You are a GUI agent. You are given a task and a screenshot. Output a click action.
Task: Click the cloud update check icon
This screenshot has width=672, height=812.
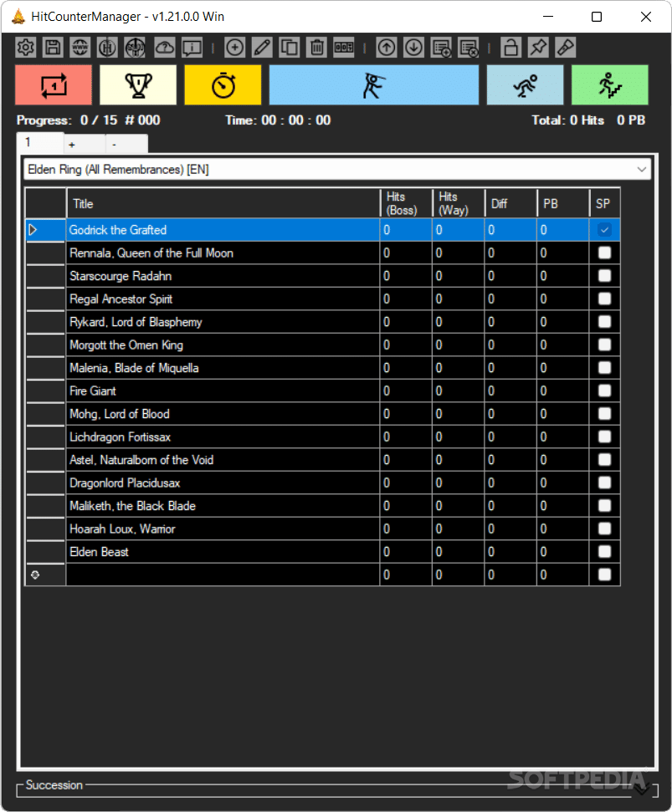[x=165, y=48]
